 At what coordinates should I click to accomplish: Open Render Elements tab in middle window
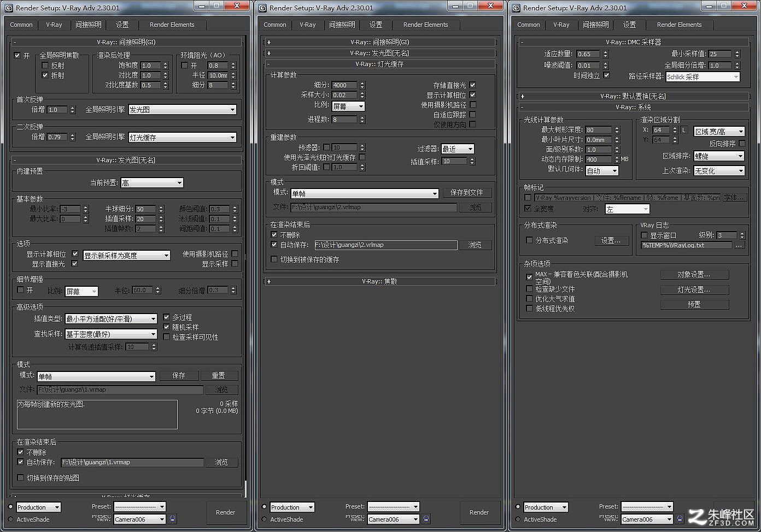coord(425,25)
